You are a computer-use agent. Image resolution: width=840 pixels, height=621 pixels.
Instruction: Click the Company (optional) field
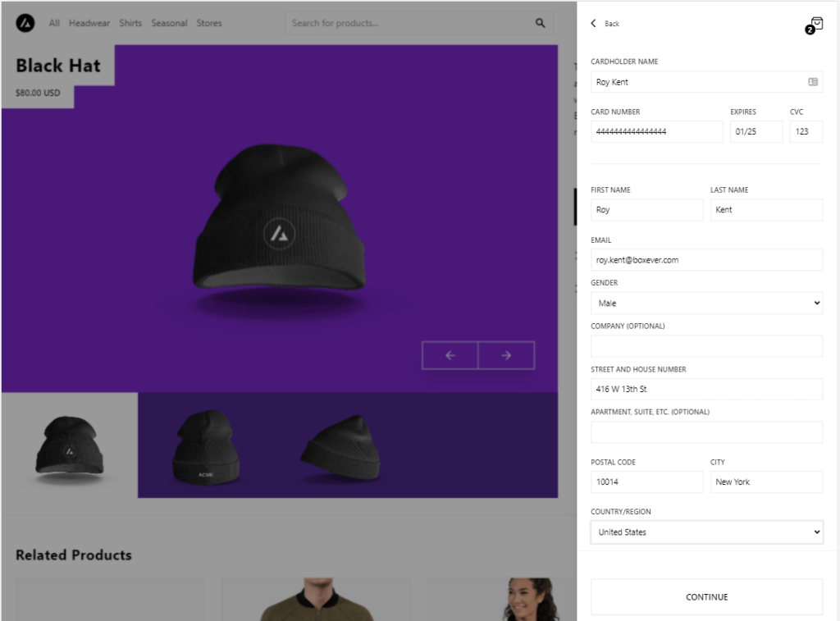pyautogui.click(x=706, y=346)
